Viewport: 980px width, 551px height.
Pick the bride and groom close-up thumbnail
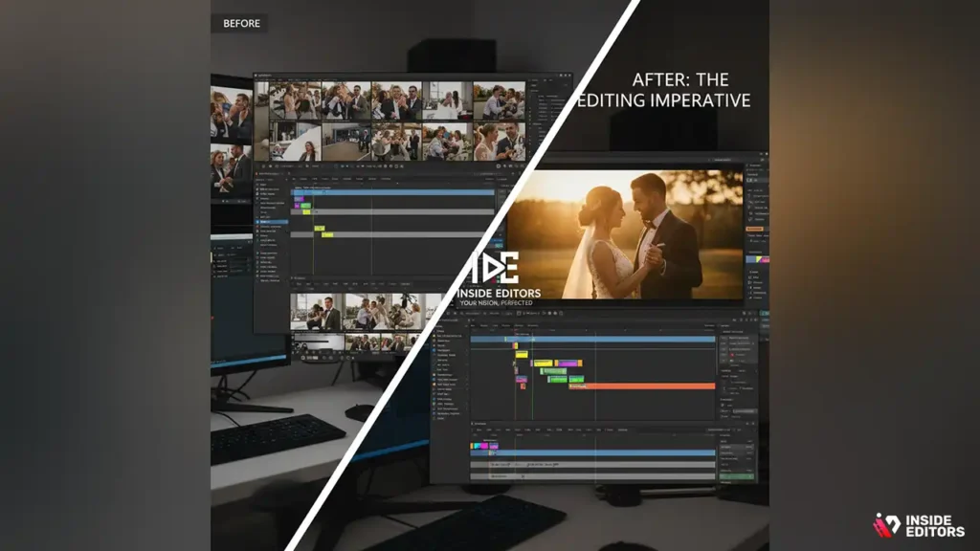point(498,142)
